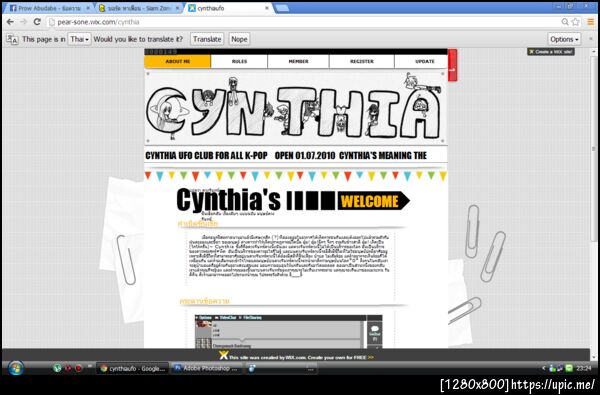
Task: Close the translate infobar
Action: 591,39
